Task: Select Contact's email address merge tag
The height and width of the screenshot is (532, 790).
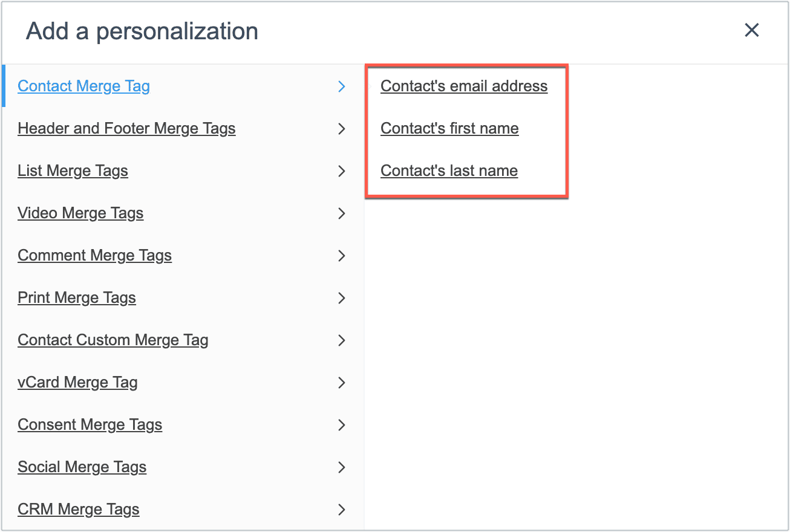Action: pos(463,86)
